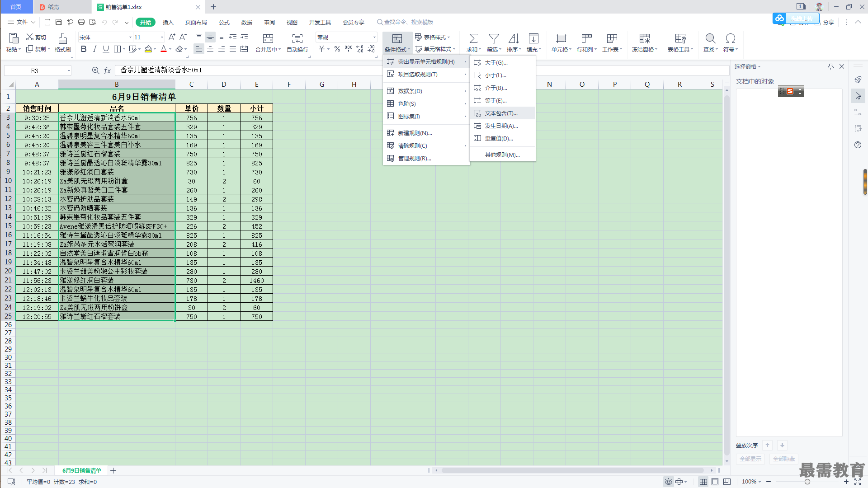
Task: Click the horizontal scrollbar
Action: [572, 470]
